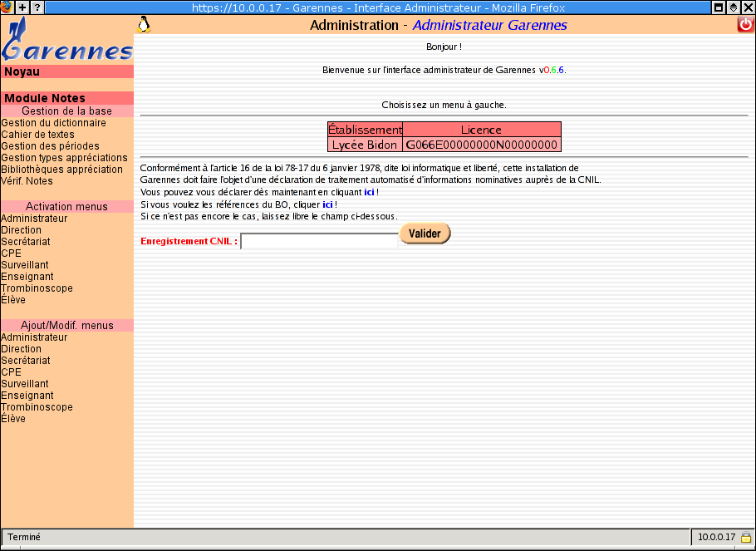Open Trombinoscope under Activation menus
This screenshot has height=551, width=756.
click(x=37, y=288)
